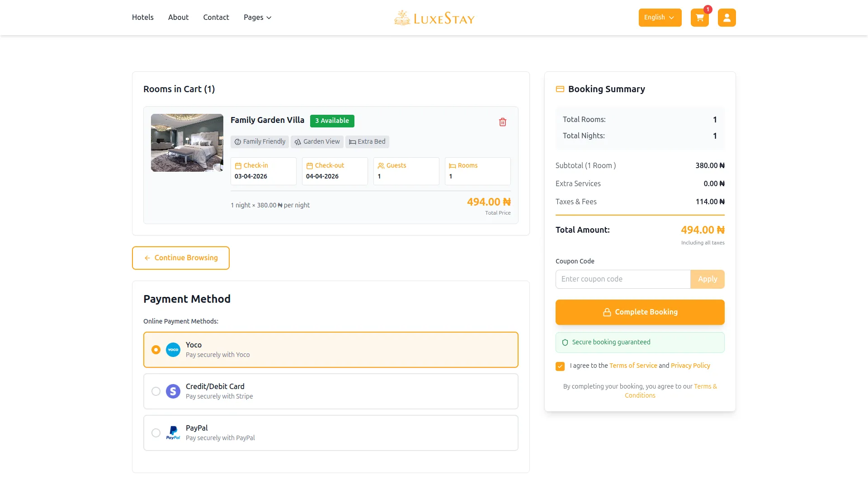Click the PayPal logo icon
The height and width of the screenshot is (488, 868).
173,433
